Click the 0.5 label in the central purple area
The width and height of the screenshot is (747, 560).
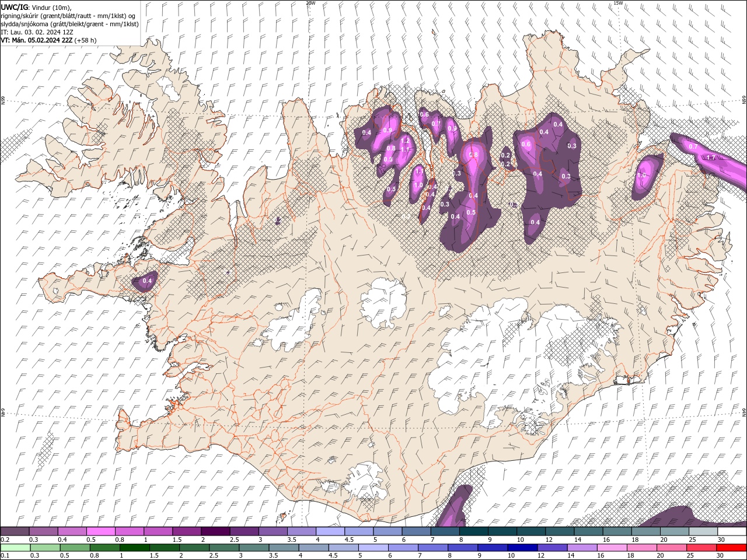pyautogui.click(x=471, y=212)
